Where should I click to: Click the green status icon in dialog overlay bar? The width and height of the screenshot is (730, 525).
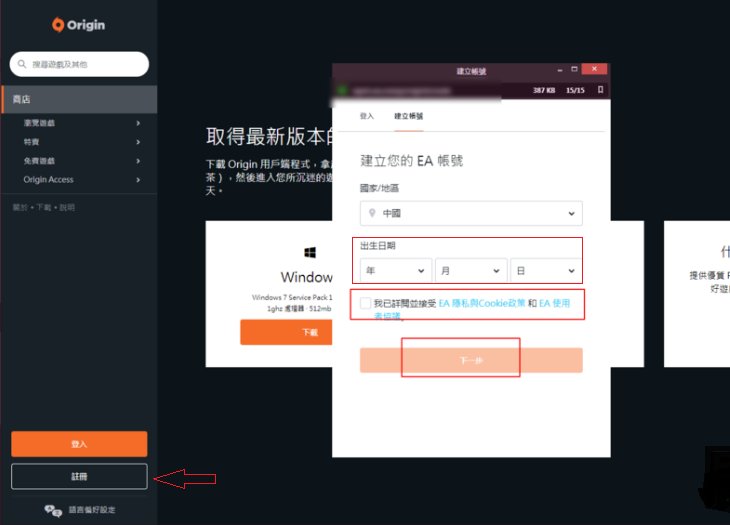343,90
